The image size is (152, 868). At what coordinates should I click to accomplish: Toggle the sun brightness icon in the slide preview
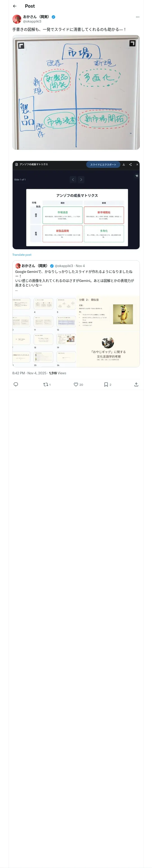pos(136,176)
